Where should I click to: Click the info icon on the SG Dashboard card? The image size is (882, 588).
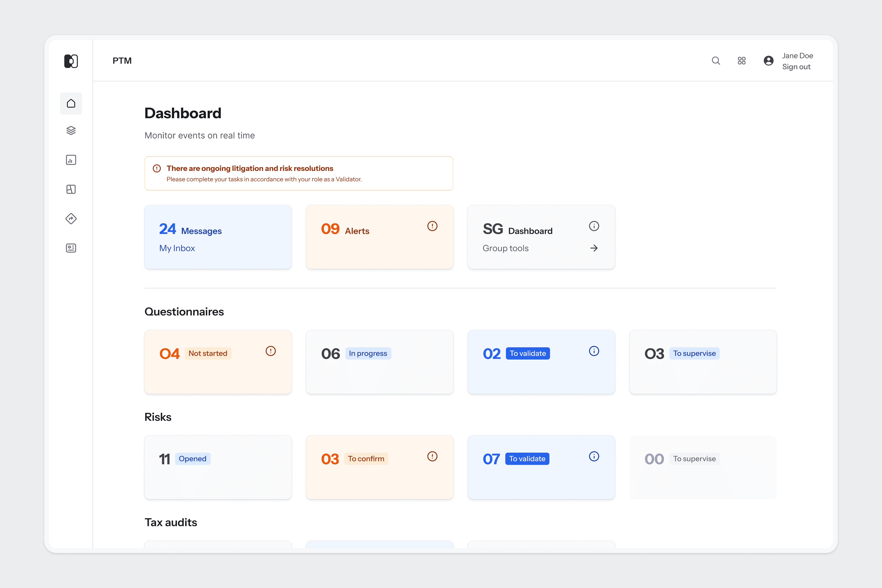[594, 226]
